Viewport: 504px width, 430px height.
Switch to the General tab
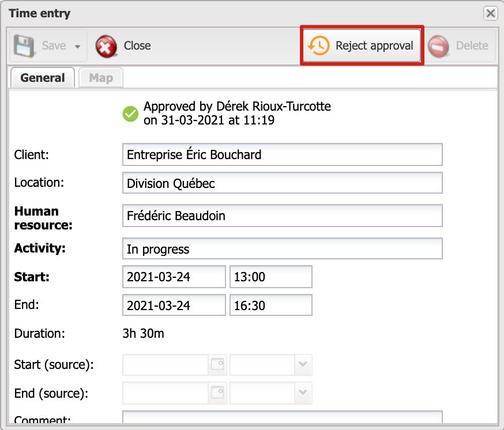click(x=43, y=78)
